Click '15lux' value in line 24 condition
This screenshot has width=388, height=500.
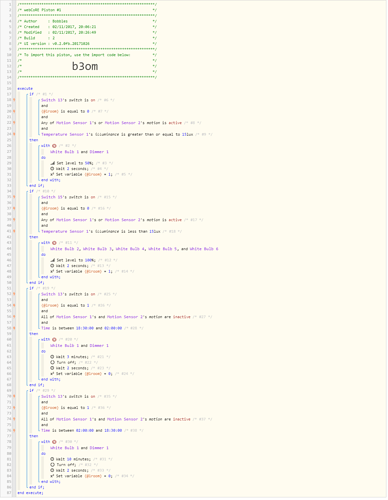click(187, 134)
